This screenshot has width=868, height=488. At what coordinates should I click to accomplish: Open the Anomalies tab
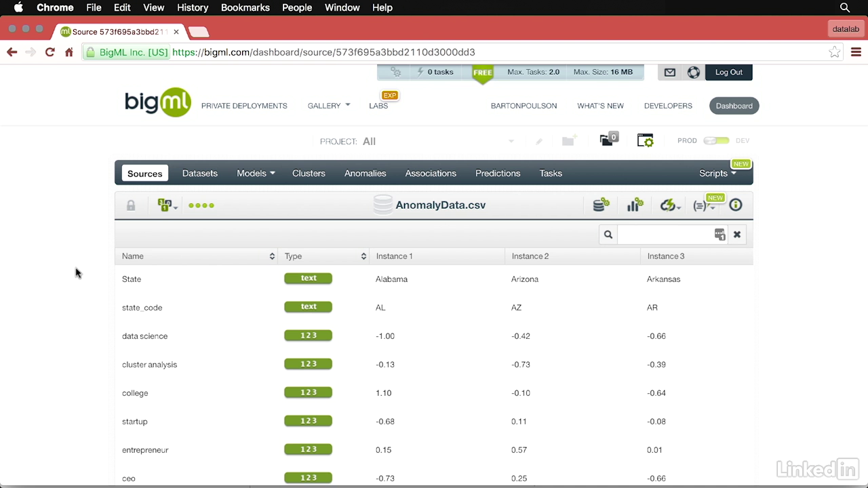point(365,174)
